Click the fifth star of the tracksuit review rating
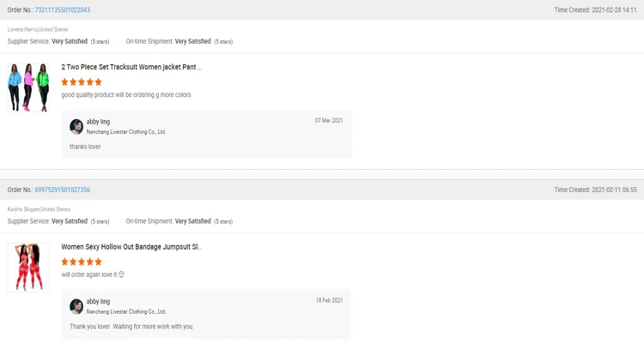Screen dimensions: 644x343 (x=98, y=82)
